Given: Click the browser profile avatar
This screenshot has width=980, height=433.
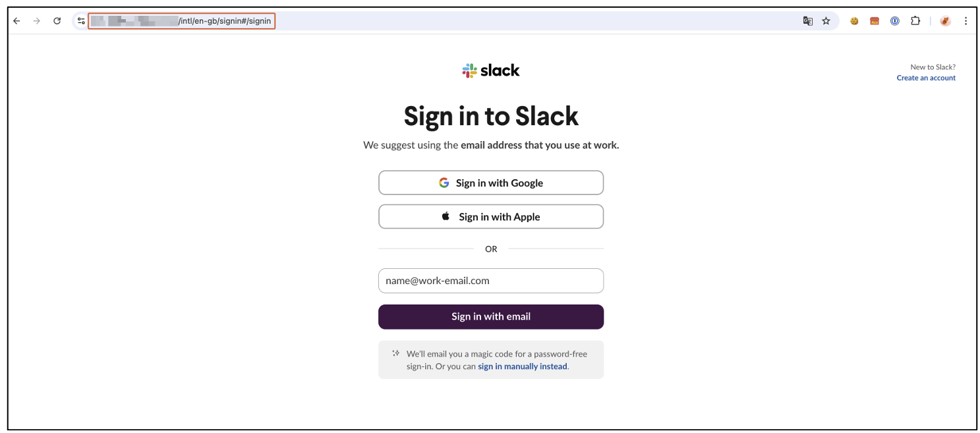Looking at the screenshot, I should pyautogui.click(x=945, y=20).
